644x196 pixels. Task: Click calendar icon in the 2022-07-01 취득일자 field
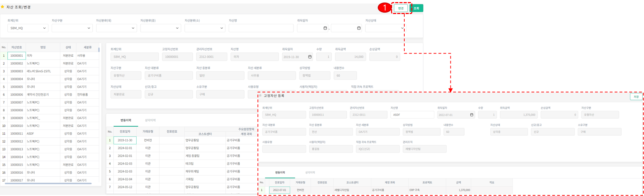pyautogui.click(x=471, y=115)
